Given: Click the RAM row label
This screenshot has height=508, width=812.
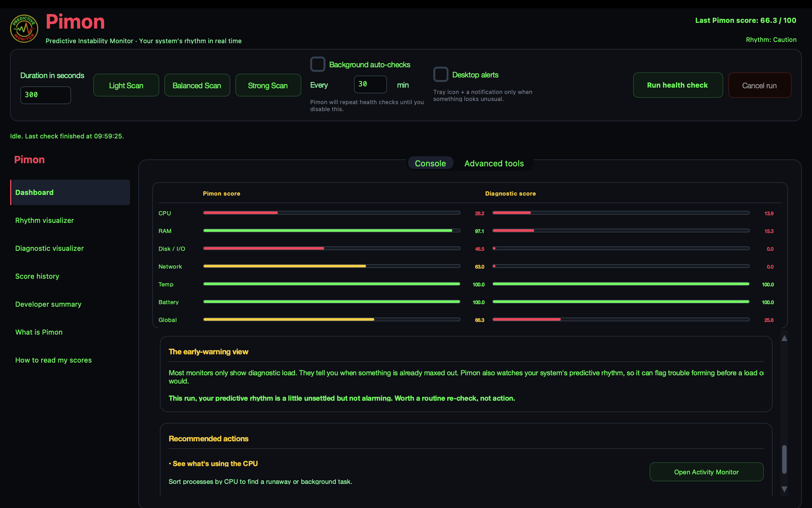Looking at the screenshot, I should tap(165, 231).
